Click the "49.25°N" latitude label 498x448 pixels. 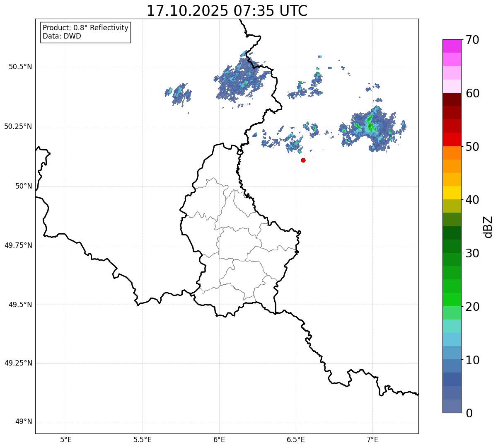pos(18,363)
